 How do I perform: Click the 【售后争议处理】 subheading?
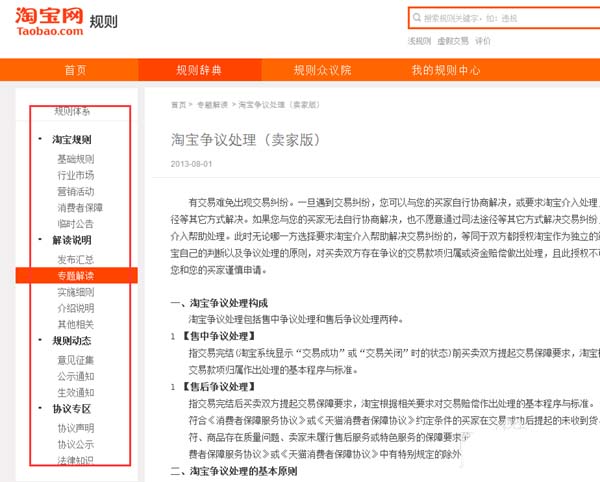pyautogui.click(x=218, y=387)
